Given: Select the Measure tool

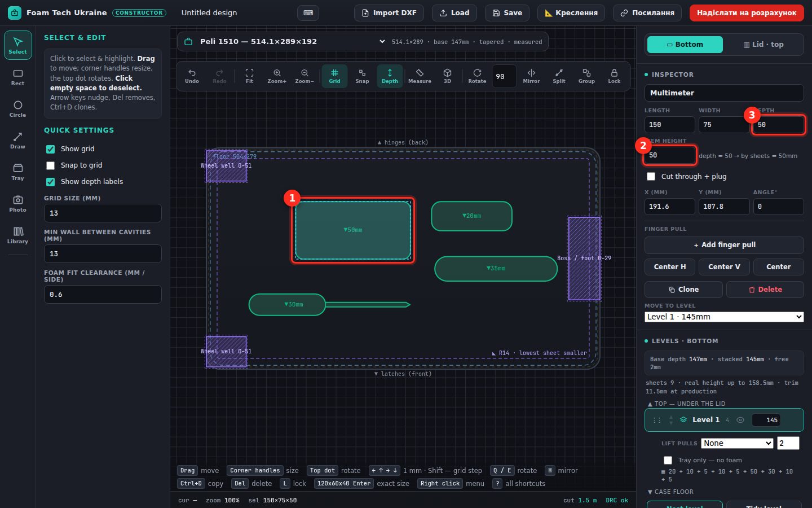Looking at the screenshot, I should 420,76.
